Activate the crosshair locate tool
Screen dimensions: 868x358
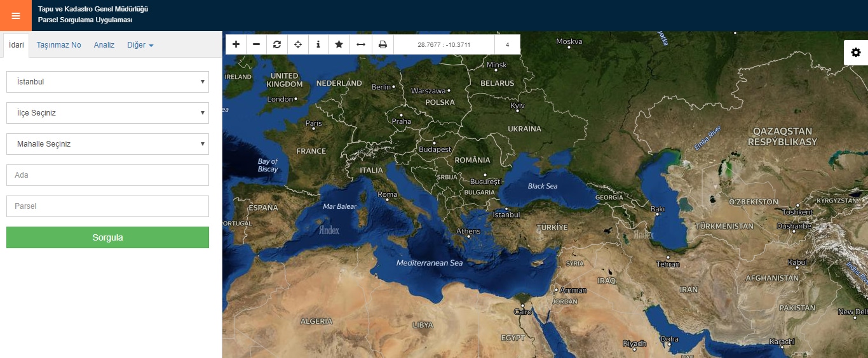pyautogui.click(x=297, y=44)
